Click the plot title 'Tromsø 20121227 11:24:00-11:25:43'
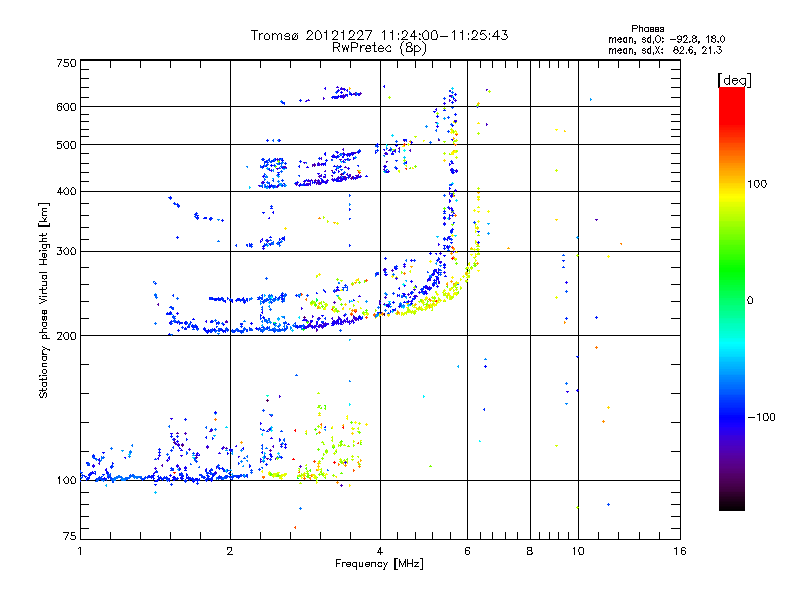The width and height of the screenshot is (800, 600). click(379, 35)
